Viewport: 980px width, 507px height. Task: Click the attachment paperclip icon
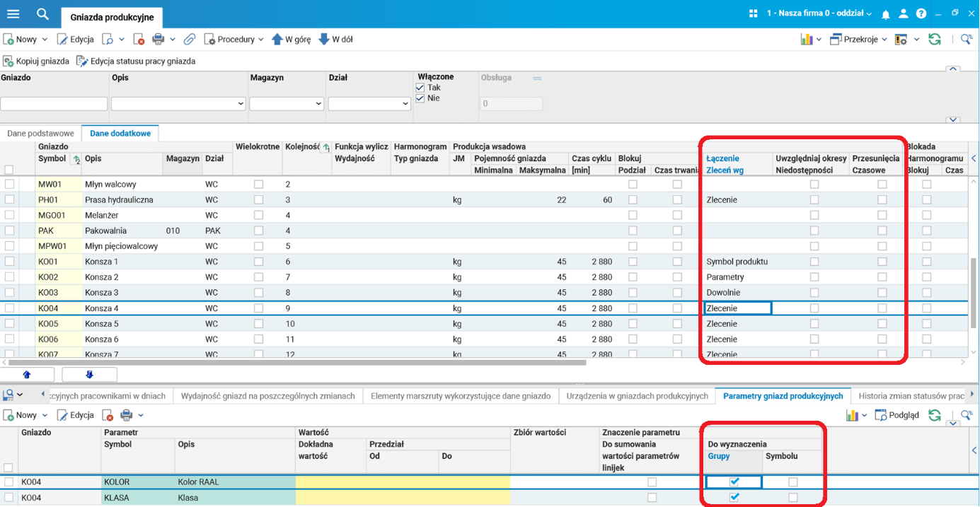click(x=190, y=40)
